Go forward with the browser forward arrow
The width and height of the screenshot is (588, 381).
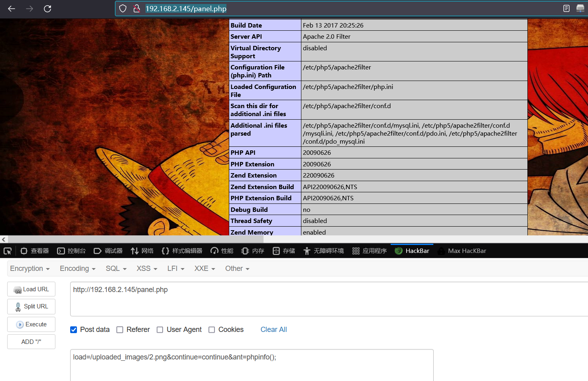[x=29, y=8]
